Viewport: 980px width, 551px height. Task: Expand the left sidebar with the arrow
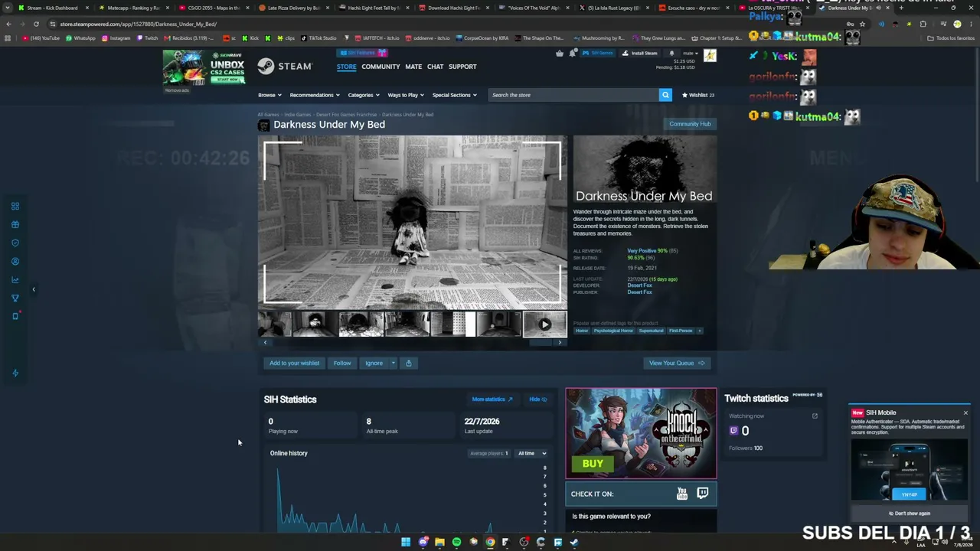pos(34,289)
